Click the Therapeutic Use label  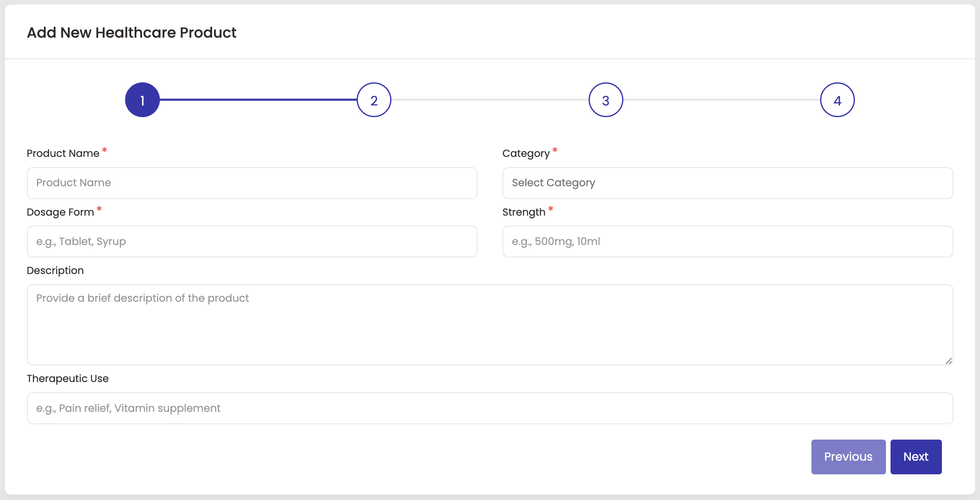click(68, 379)
